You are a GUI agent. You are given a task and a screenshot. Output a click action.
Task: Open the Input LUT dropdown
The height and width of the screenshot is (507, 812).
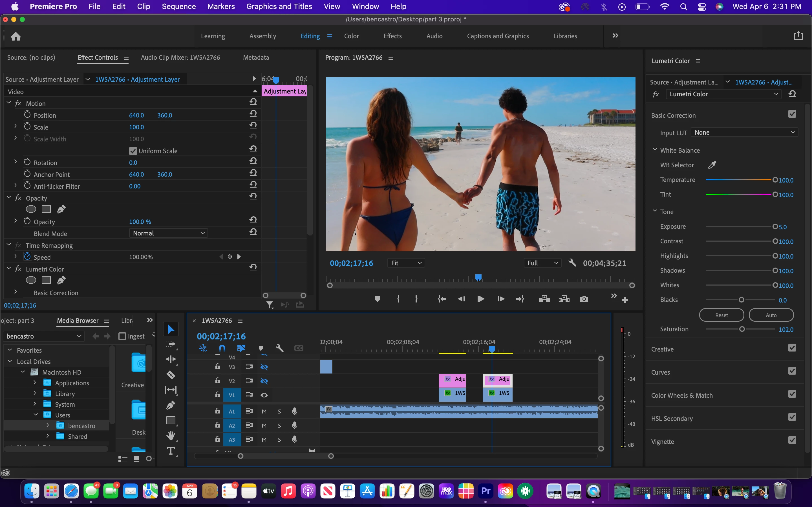tap(744, 132)
